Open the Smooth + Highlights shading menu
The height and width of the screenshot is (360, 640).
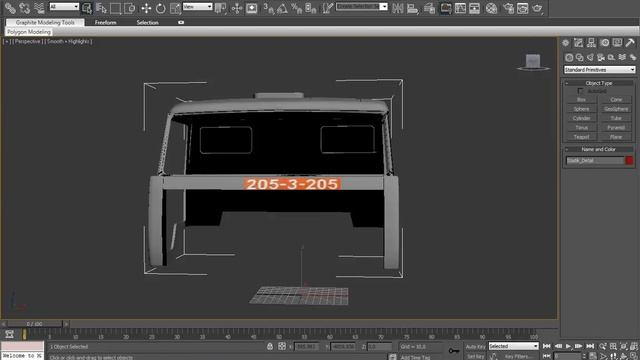69,41
